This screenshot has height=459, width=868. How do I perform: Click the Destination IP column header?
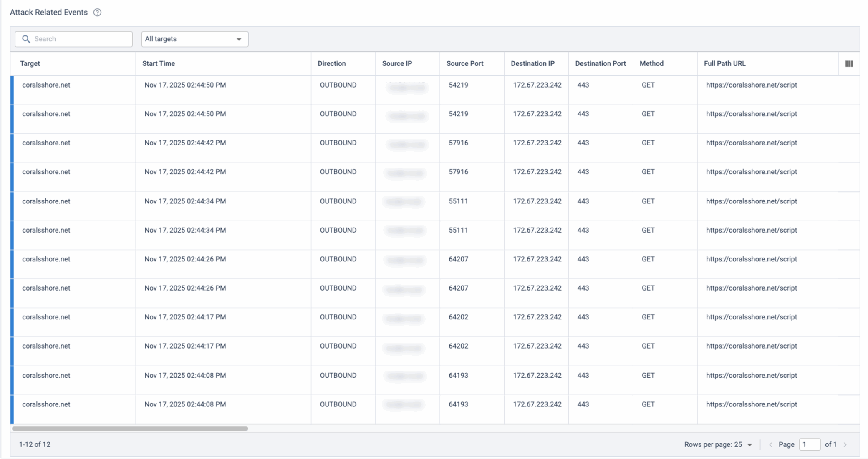(532, 63)
